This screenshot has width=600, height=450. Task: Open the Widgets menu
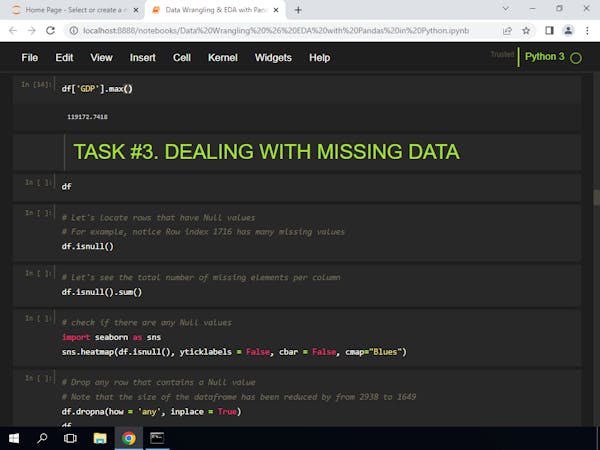[273, 57]
